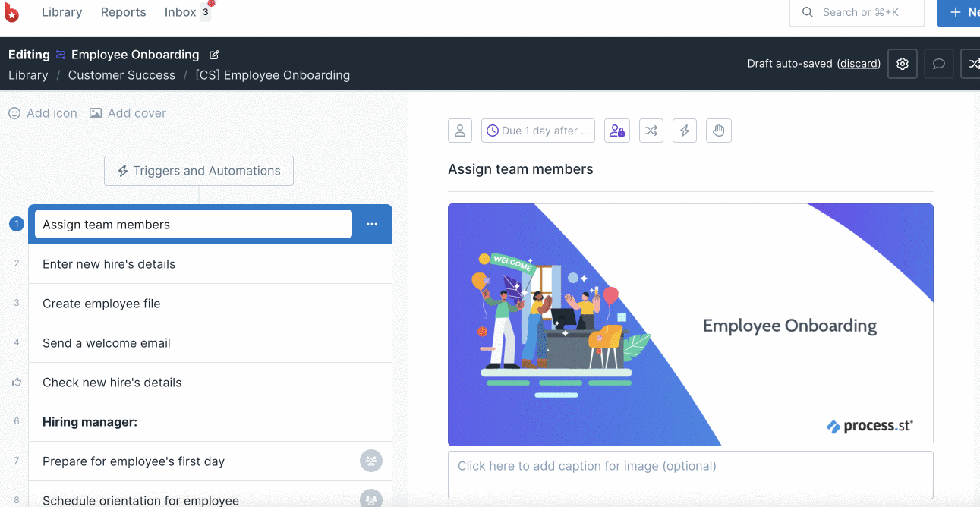Open conditional logic shuffle icon in task toolbar
Viewport: 980px width, 507px height.
click(651, 131)
